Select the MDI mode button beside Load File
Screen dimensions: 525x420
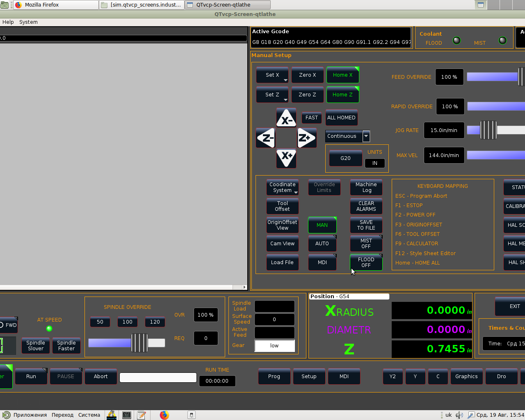click(x=322, y=262)
